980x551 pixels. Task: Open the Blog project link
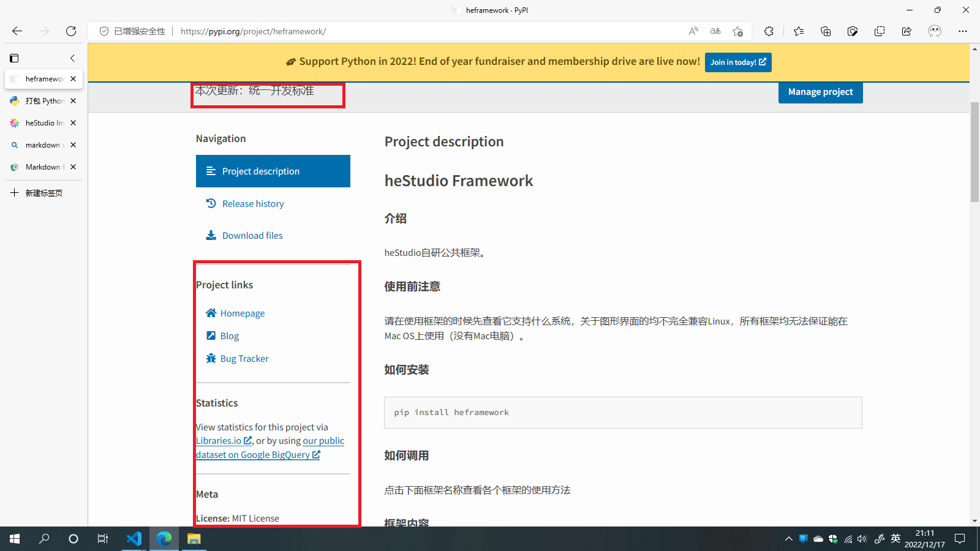pyautogui.click(x=230, y=336)
